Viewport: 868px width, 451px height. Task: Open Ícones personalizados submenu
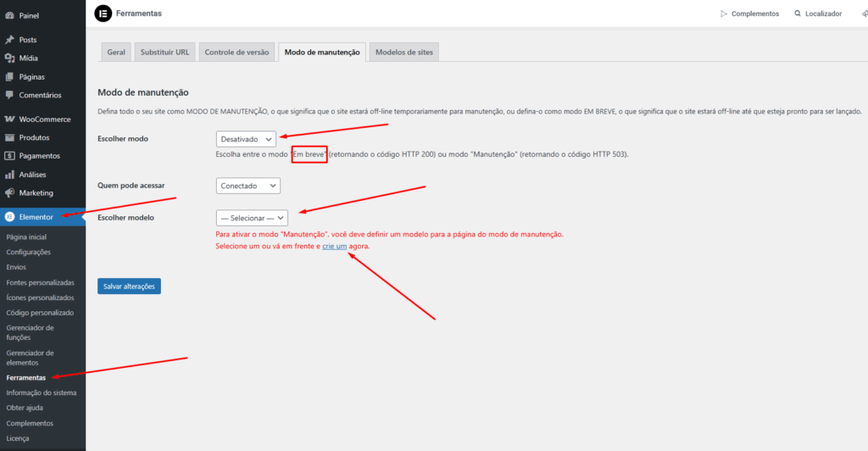[40, 298]
